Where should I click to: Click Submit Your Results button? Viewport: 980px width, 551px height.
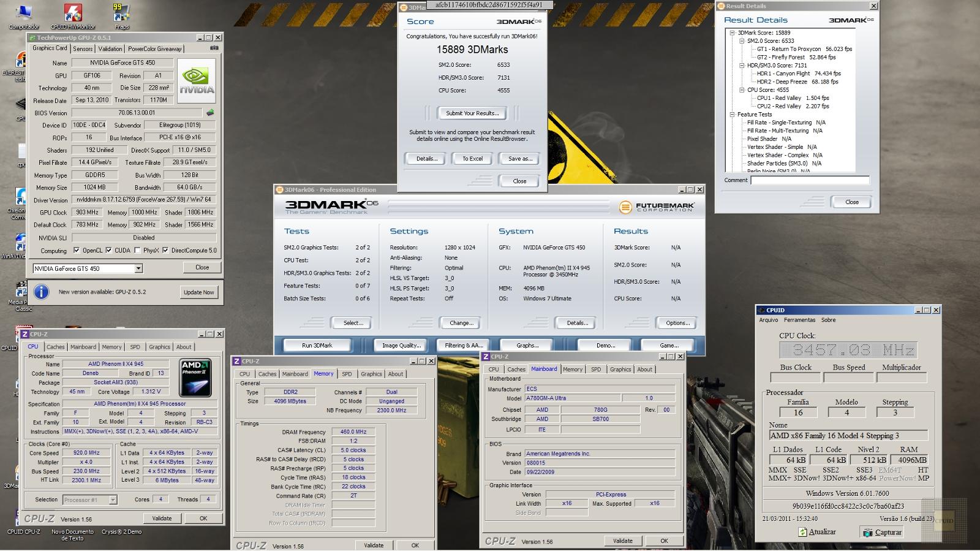click(472, 113)
